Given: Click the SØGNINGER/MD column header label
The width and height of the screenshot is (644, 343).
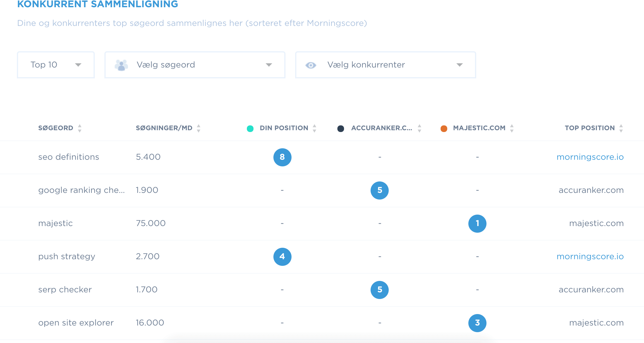Looking at the screenshot, I should [x=164, y=128].
